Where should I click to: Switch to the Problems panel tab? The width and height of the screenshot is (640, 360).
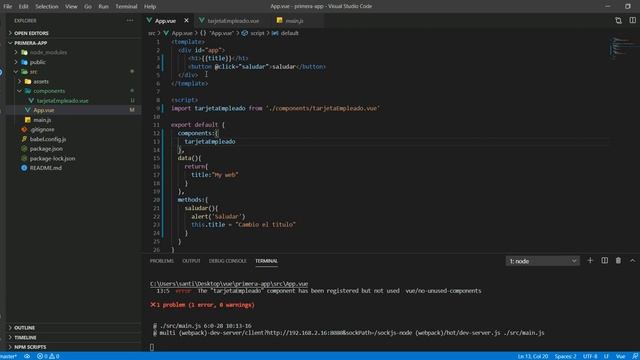[x=162, y=261]
